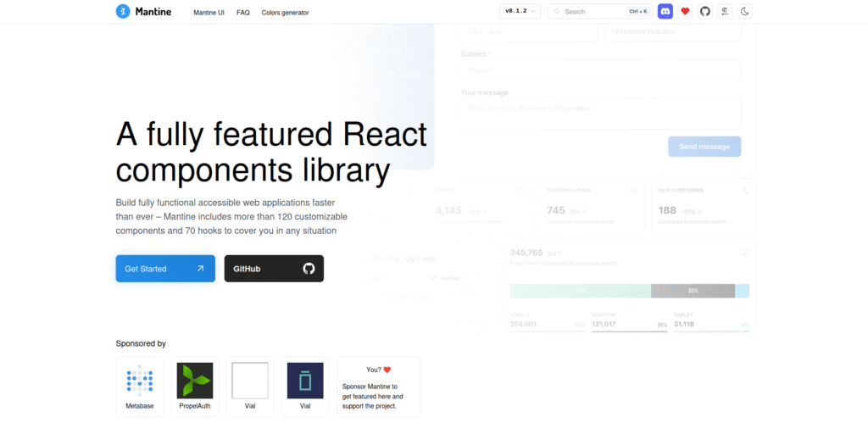Viewport: 868px width, 434px height.
Task: Open the GitHub icon in the header
Action: click(x=704, y=11)
